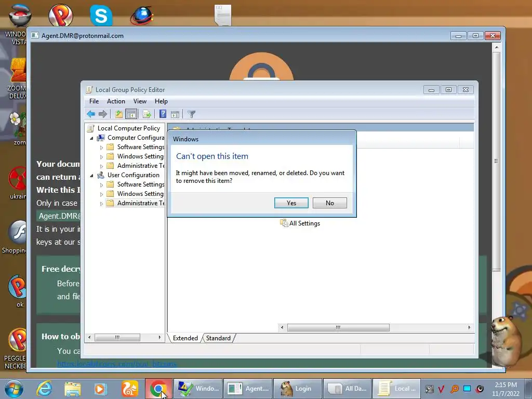Click Yes in the Can't open dialog
The width and height of the screenshot is (532, 399).
[291, 203]
